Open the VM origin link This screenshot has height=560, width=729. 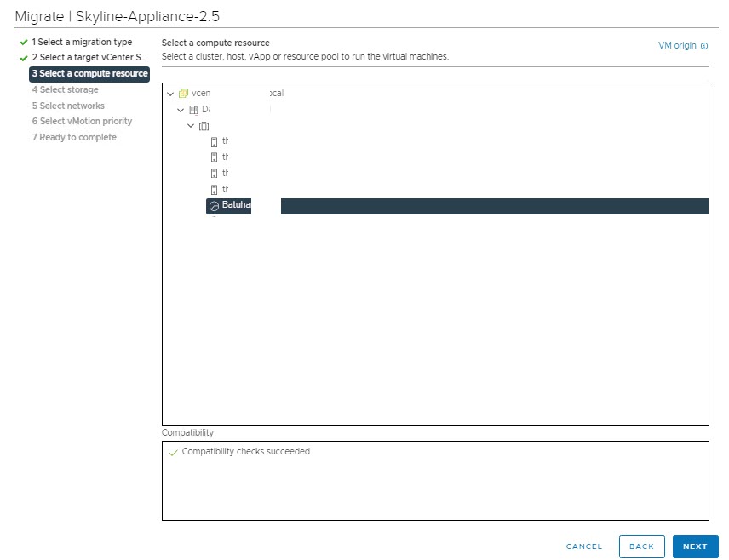[x=677, y=46]
